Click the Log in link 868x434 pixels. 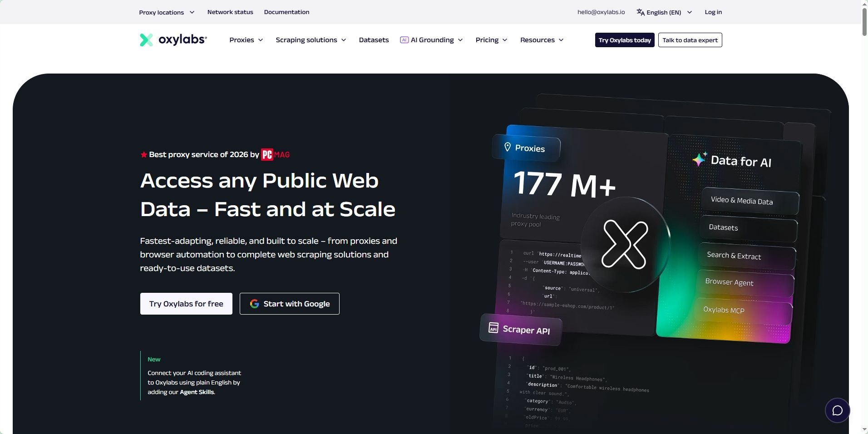pos(713,12)
